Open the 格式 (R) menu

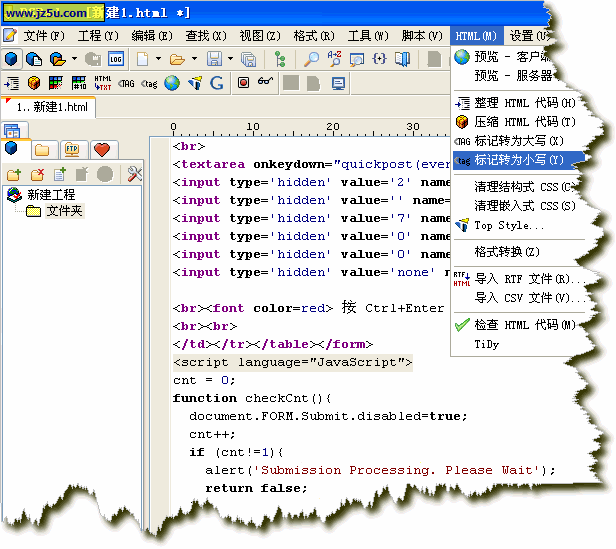point(313,36)
